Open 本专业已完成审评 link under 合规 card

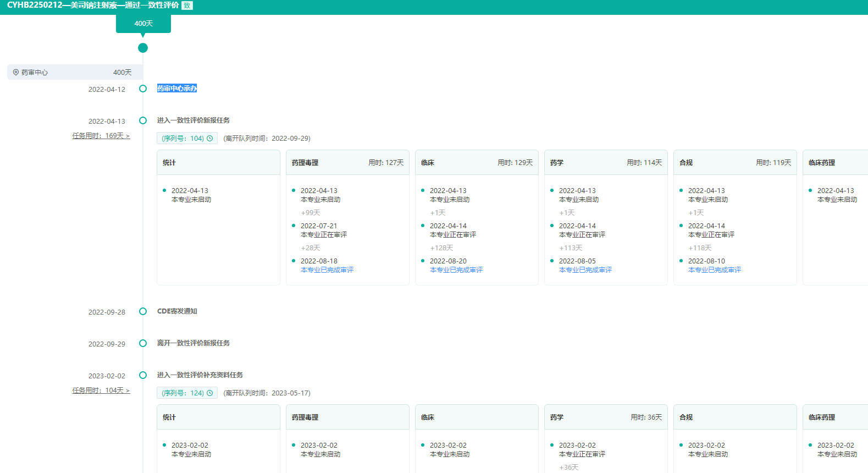tap(715, 270)
